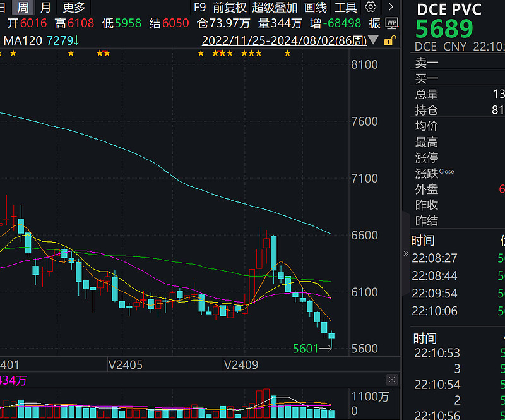The width and height of the screenshot is (505, 420).
Task: Click the 仓73.97万 open interest value
Action: point(223,23)
